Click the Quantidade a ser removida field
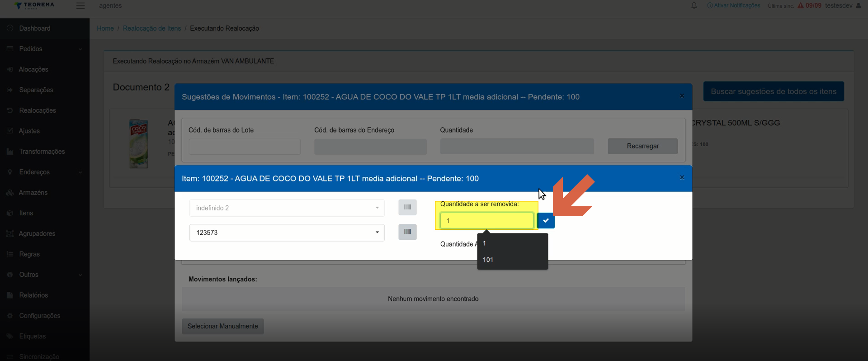 click(487, 220)
